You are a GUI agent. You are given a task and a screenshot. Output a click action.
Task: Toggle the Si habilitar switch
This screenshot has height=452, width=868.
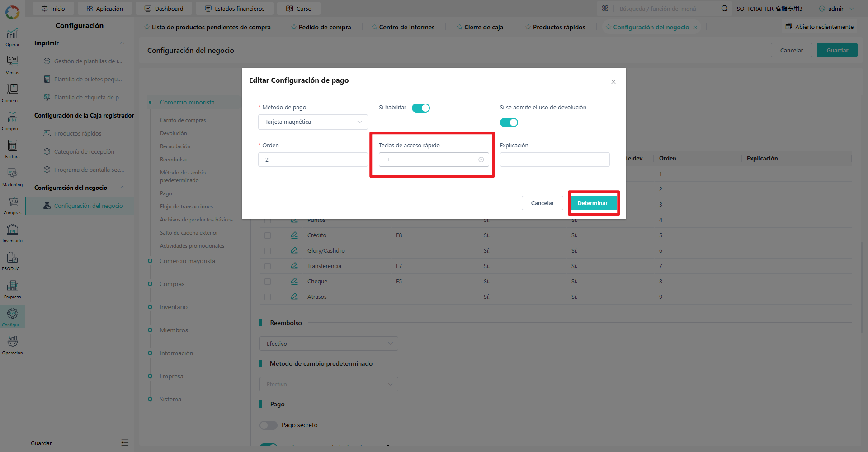[x=421, y=108]
